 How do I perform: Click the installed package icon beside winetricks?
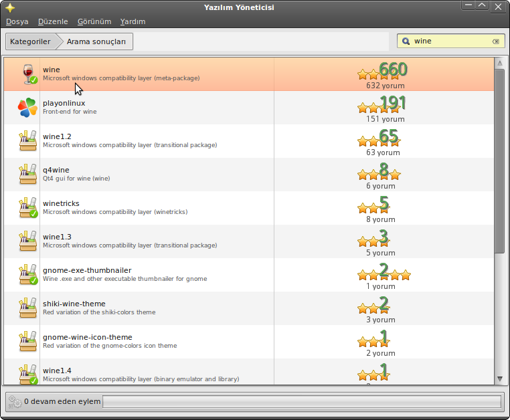click(27, 208)
